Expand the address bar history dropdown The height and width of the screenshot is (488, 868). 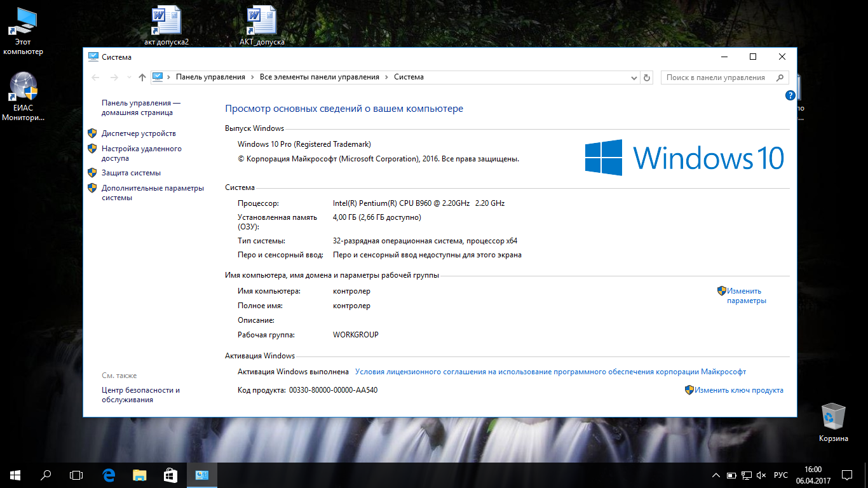pos(634,78)
